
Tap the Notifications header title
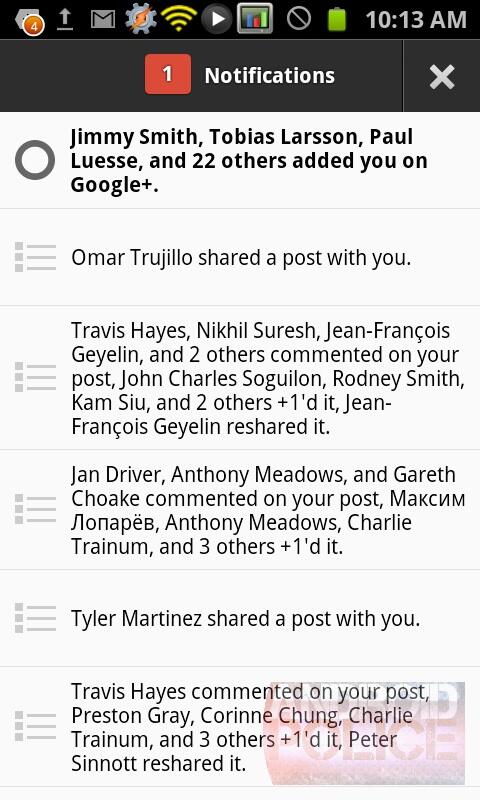(x=269, y=76)
